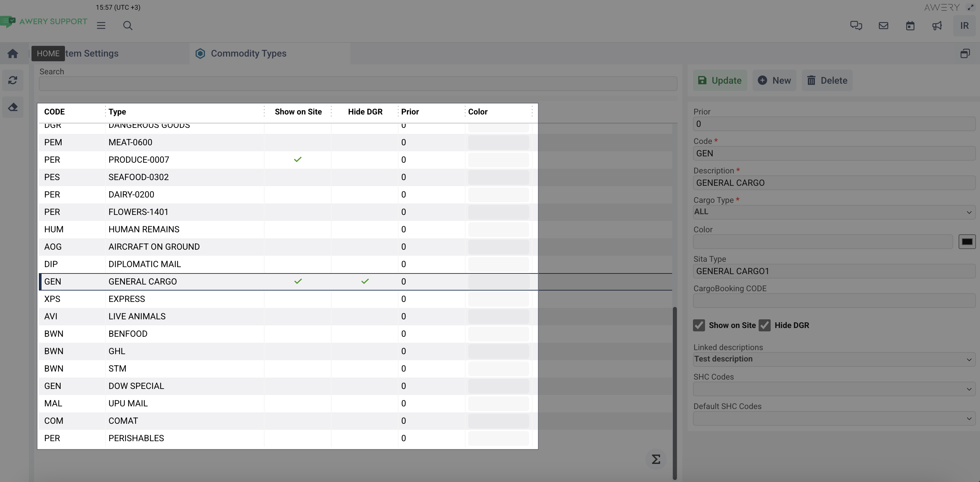This screenshot has width=980, height=482.
Task: Click the Delete button
Action: click(827, 80)
